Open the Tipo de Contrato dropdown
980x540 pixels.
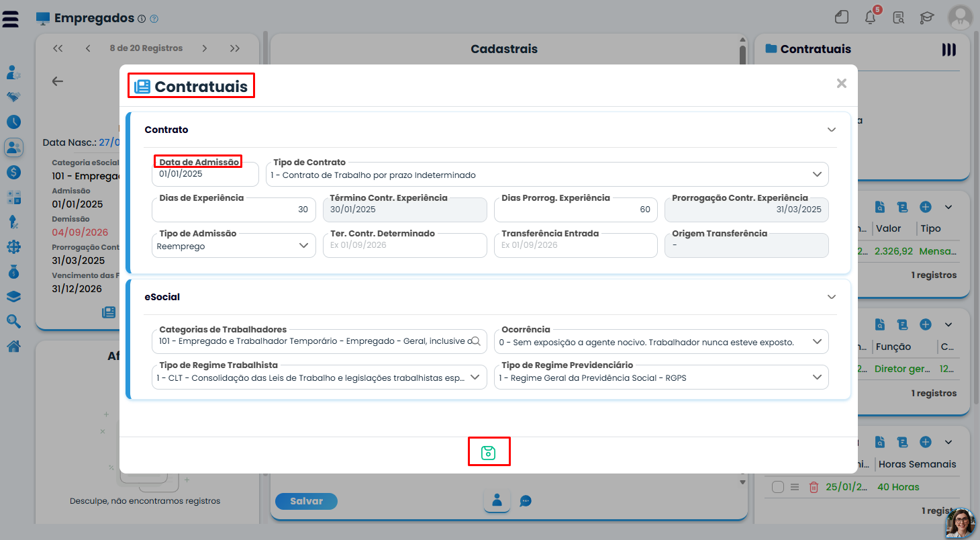coord(547,175)
